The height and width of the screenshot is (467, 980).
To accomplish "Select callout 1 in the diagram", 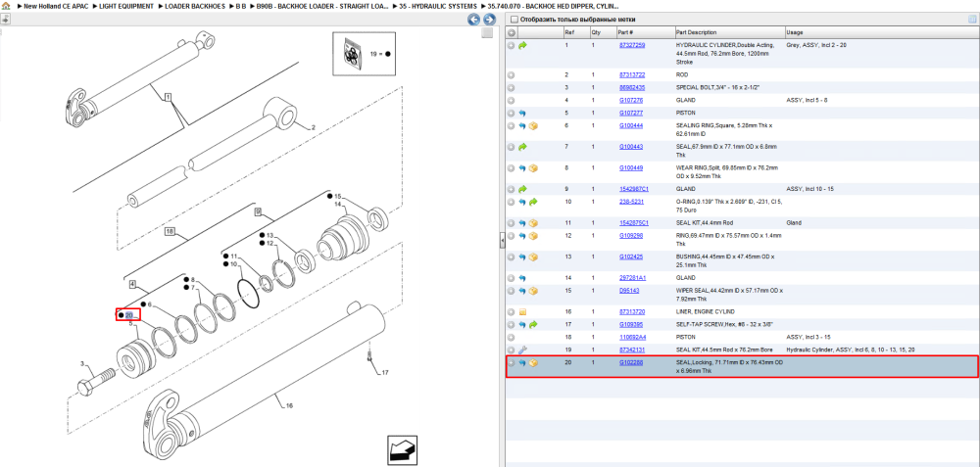I will coord(168,97).
